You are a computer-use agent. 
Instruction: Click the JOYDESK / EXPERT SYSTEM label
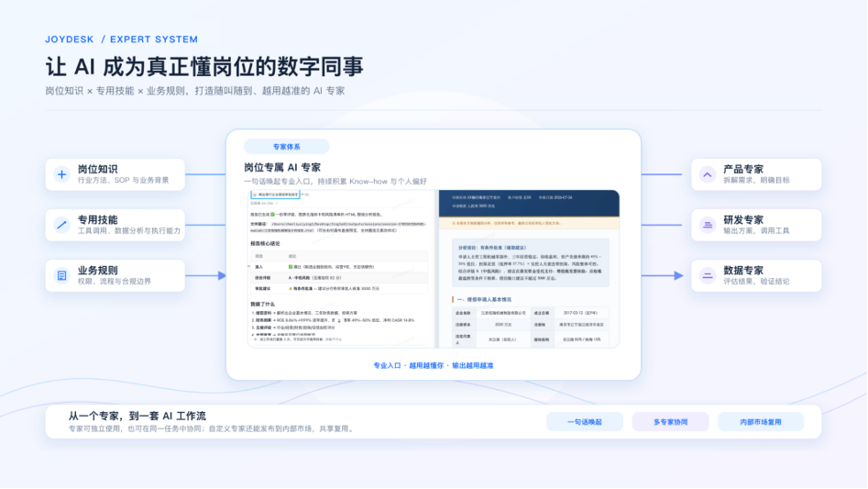(x=121, y=39)
